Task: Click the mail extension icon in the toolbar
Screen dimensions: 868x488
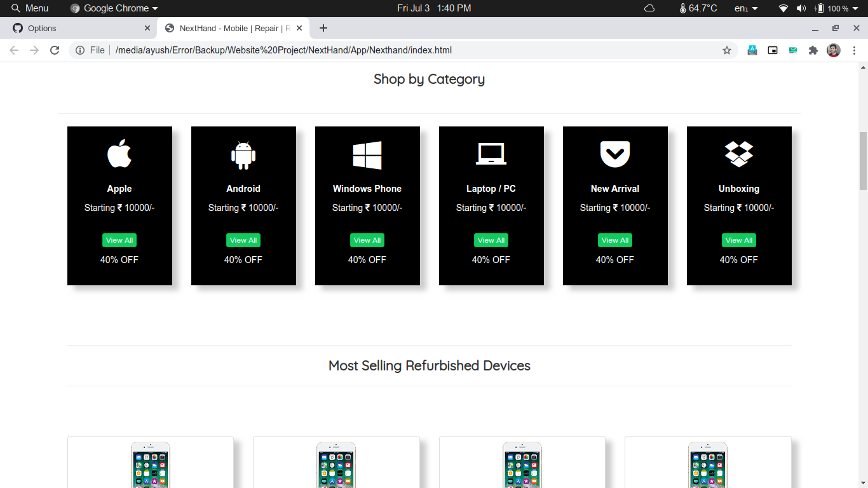Action: click(792, 50)
